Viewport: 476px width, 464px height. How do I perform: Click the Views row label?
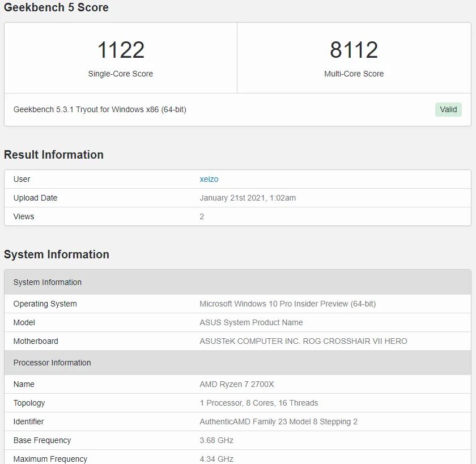24,216
